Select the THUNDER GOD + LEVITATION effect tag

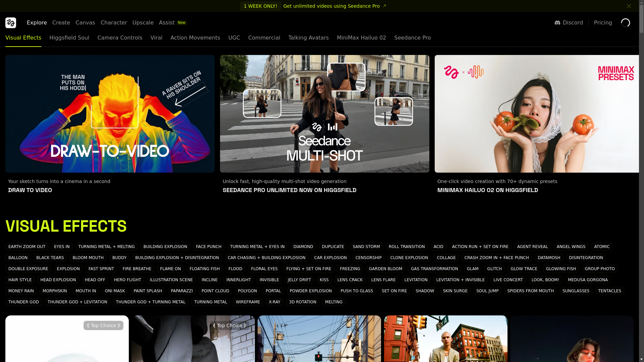tap(77, 302)
